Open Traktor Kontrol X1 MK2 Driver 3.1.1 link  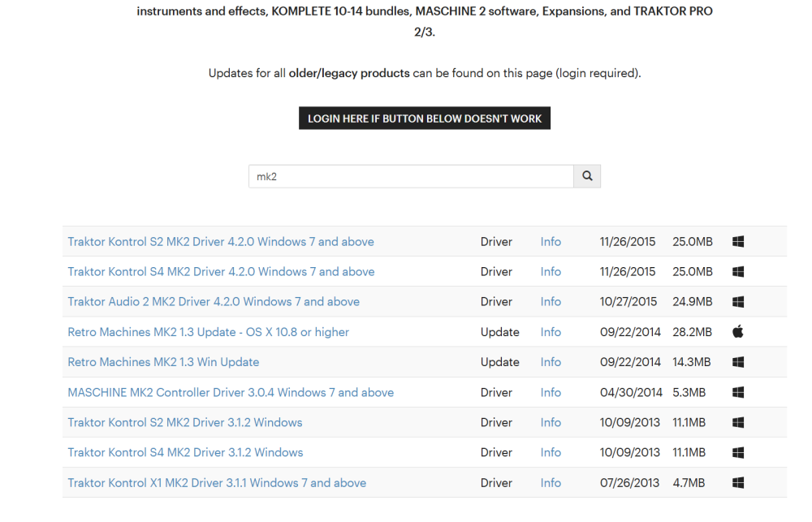click(x=217, y=483)
